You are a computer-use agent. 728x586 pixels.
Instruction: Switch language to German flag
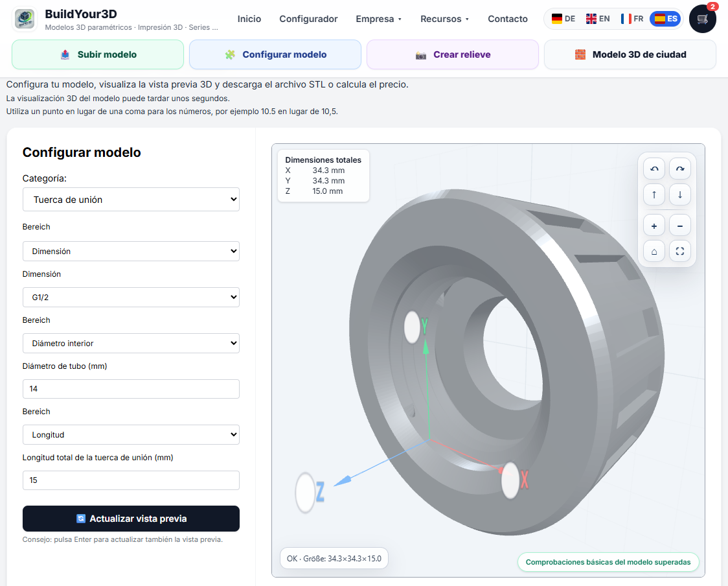(x=563, y=19)
